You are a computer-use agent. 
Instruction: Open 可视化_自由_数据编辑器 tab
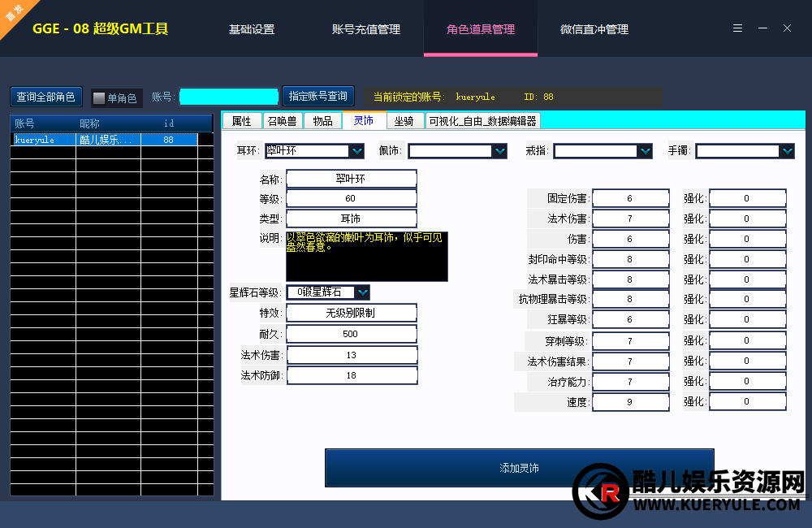[482, 121]
